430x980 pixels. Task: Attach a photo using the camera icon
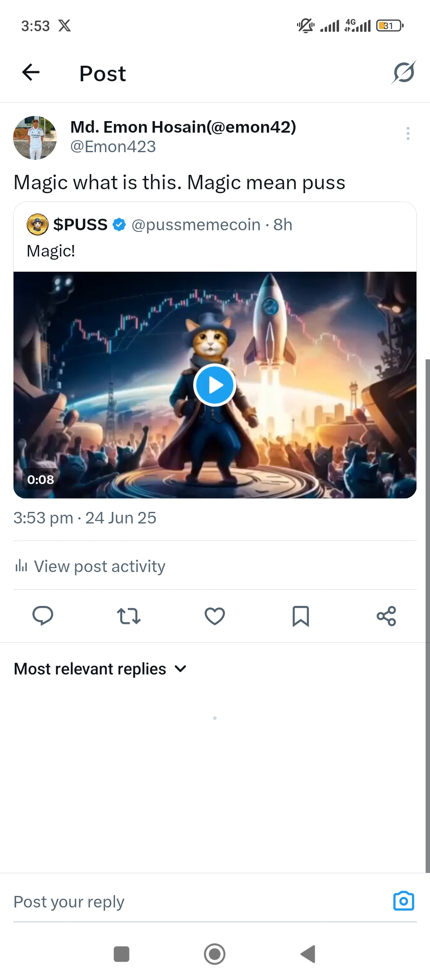(x=404, y=901)
